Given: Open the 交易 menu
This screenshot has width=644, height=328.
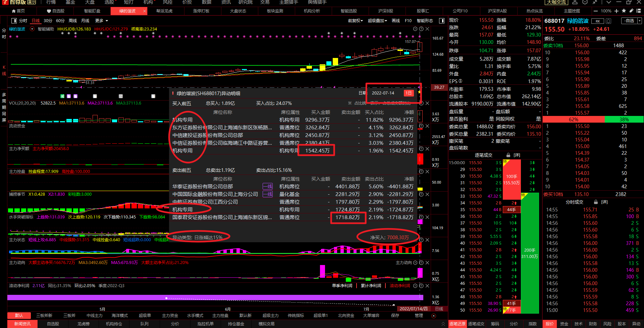Looking at the screenshot, I should [265, 2].
